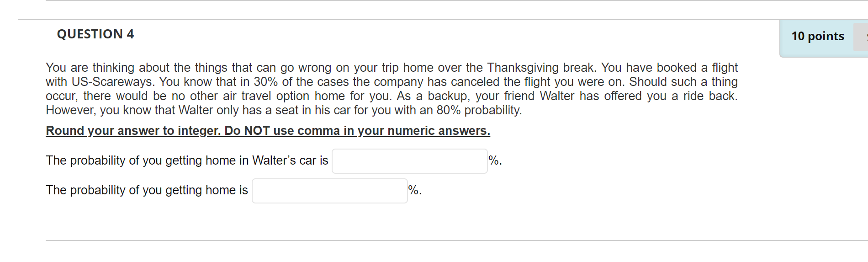Focus the getting home probability answer box
This screenshot has height=262, width=868.
329,191
